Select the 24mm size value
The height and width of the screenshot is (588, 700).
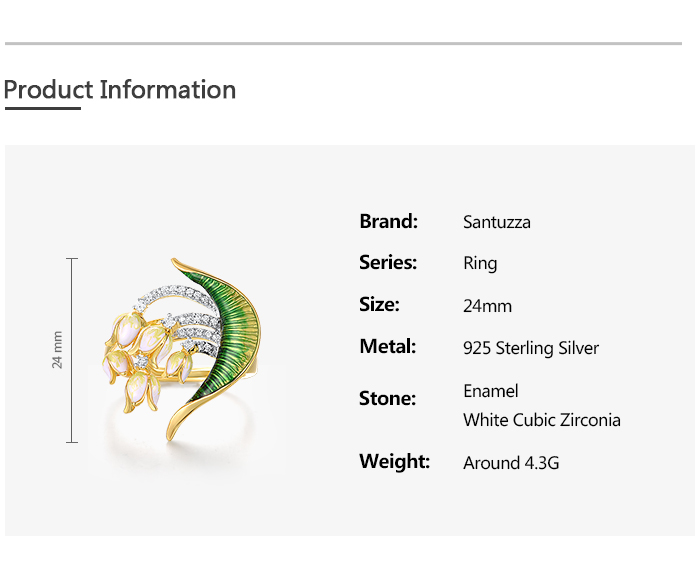coord(487,306)
